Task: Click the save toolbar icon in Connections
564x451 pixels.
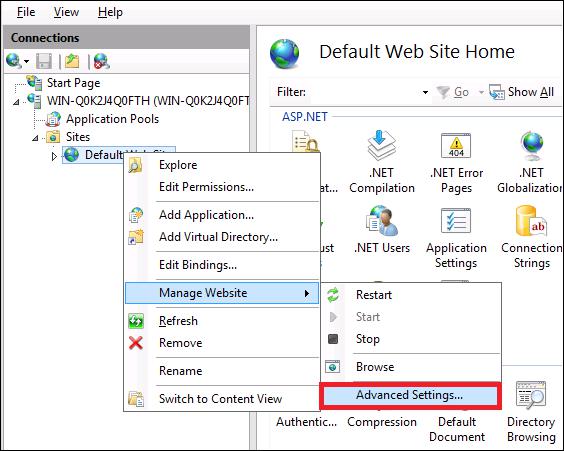Action: click(44, 61)
